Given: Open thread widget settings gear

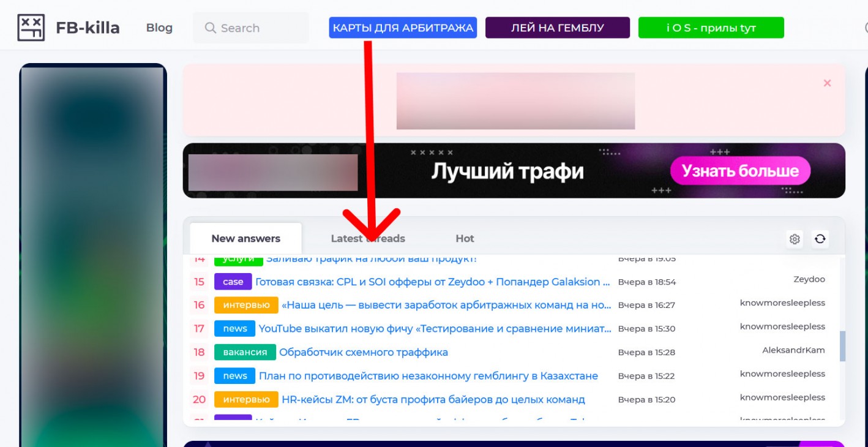Looking at the screenshot, I should coord(795,239).
